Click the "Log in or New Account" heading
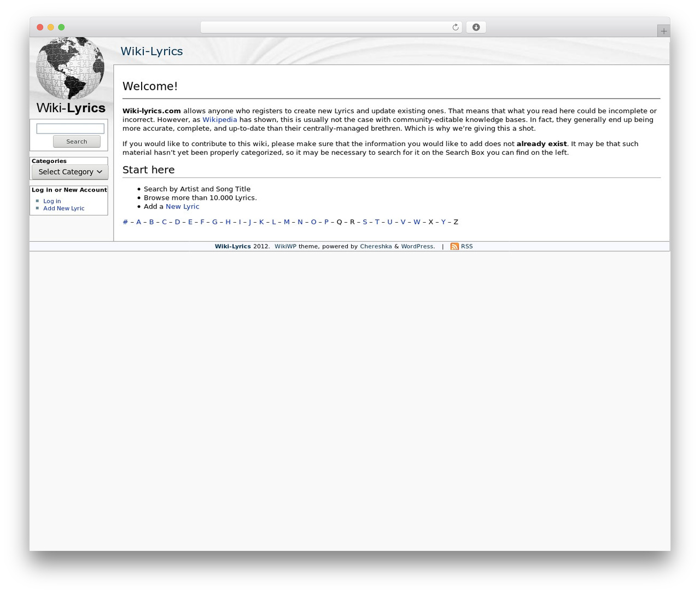Image resolution: width=700 pixels, height=593 pixels. pyautogui.click(x=69, y=190)
